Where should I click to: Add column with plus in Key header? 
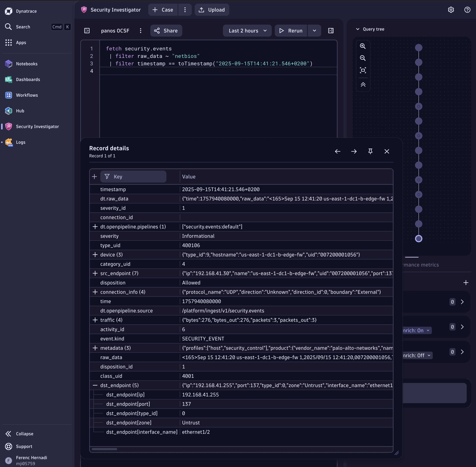(94, 177)
